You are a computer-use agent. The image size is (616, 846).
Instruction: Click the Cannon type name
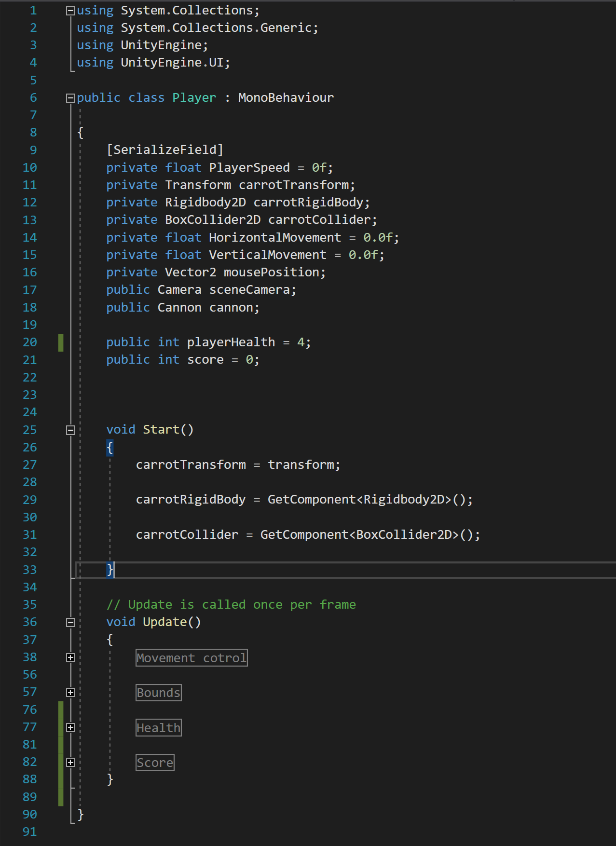(179, 308)
